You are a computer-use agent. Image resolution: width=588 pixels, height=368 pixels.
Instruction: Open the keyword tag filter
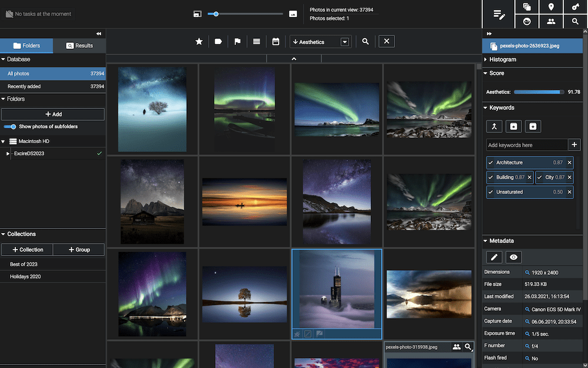point(218,42)
